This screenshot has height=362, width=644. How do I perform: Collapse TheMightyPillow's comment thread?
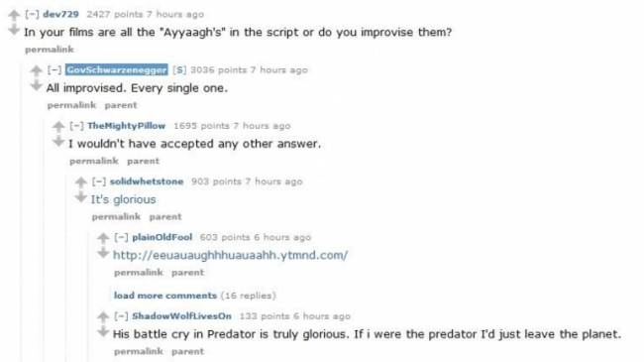click(76, 126)
